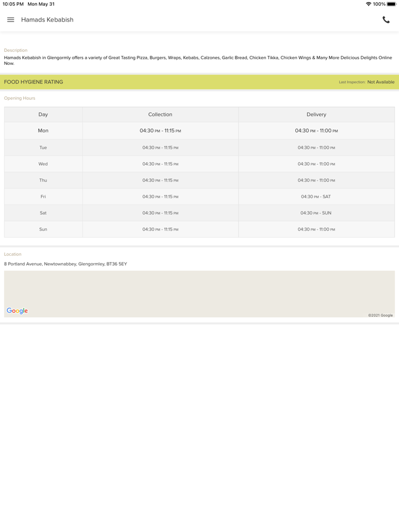Open the Google logo on map
This screenshot has width=399, height=532.
coord(17,311)
